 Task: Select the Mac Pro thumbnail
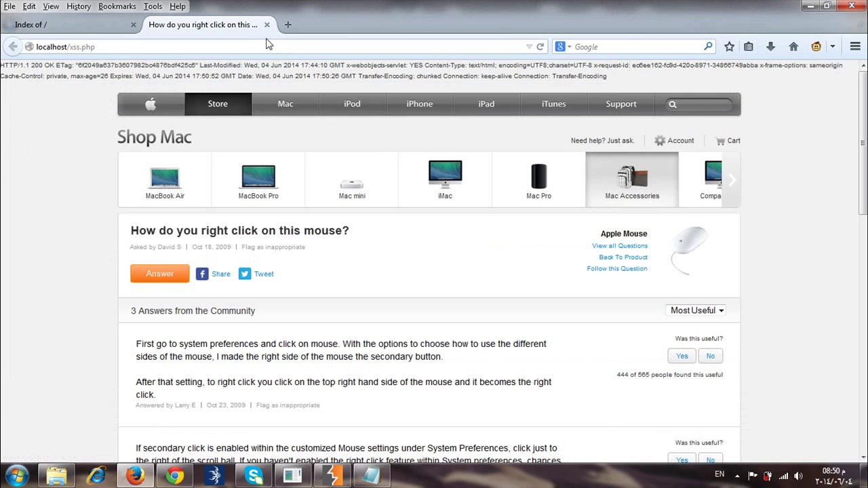pos(539,180)
